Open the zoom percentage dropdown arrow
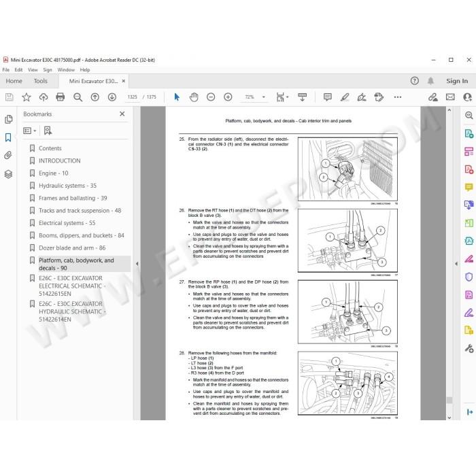Image resolution: width=476 pixels, height=476 pixels. pos(264,97)
